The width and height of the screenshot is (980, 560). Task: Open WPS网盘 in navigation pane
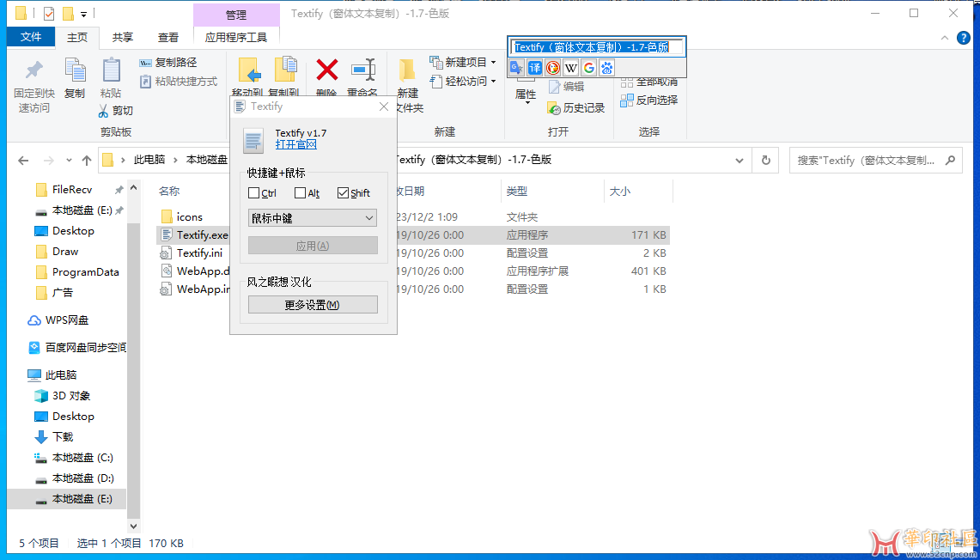pyautogui.click(x=67, y=320)
